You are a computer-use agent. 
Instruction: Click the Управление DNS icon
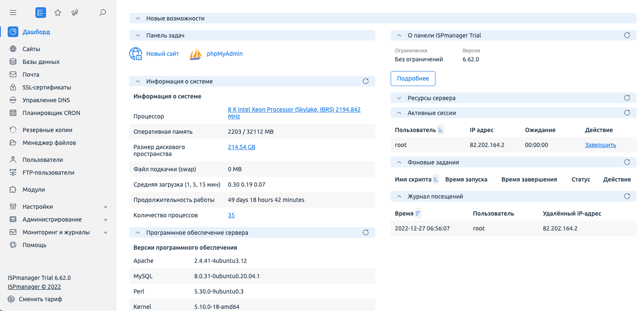click(x=13, y=100)
